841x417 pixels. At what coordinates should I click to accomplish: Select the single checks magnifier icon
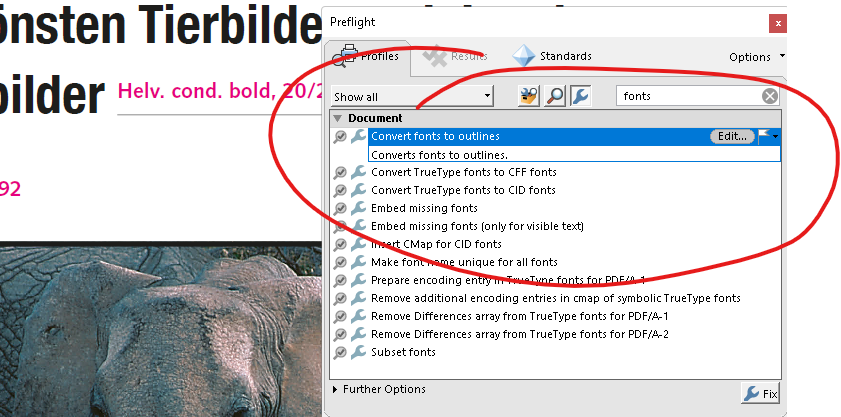pos(555,97)
